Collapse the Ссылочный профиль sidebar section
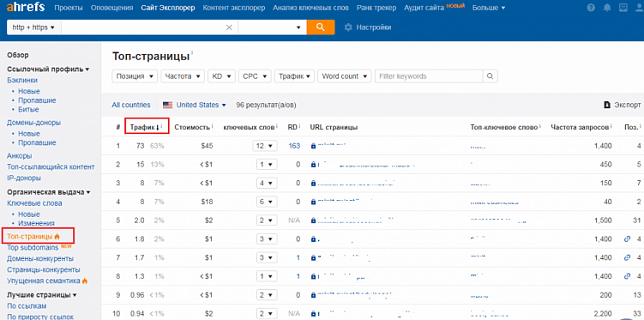Screen dimensions: 644x320 [48, 69]
